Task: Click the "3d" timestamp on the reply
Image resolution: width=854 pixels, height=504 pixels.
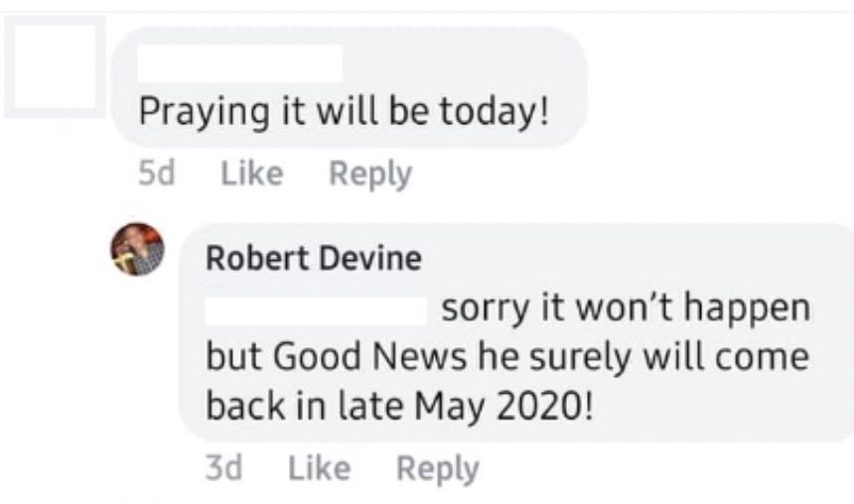Action: coord(223,467)
